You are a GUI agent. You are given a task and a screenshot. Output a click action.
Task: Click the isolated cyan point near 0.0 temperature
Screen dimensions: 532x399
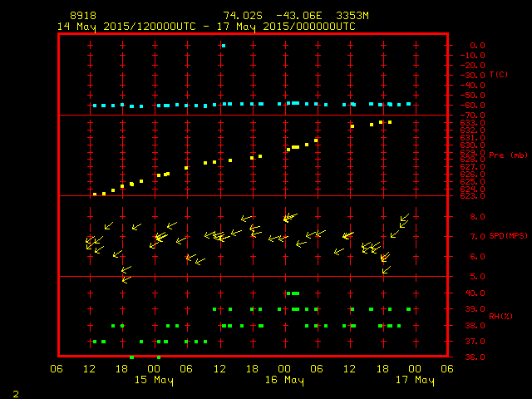pyautogui.click(x=224, y=46)
